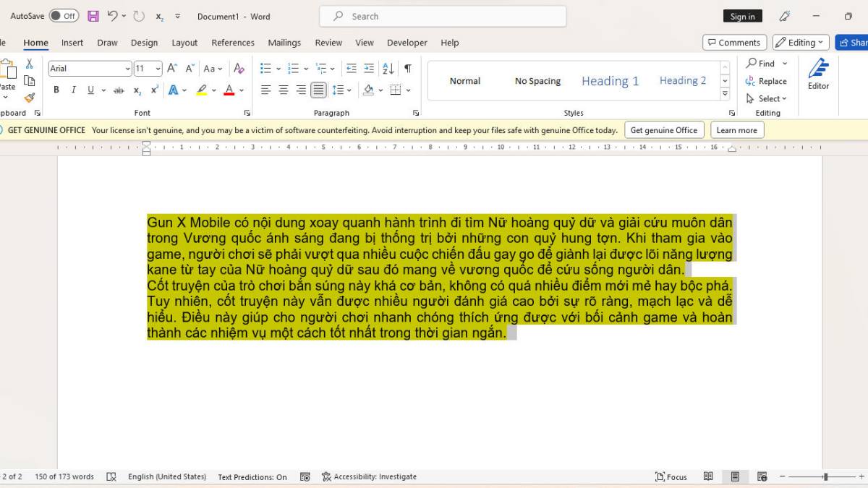Switch to the Design tab
The image size is (868, 488).
tap(144, 43)
